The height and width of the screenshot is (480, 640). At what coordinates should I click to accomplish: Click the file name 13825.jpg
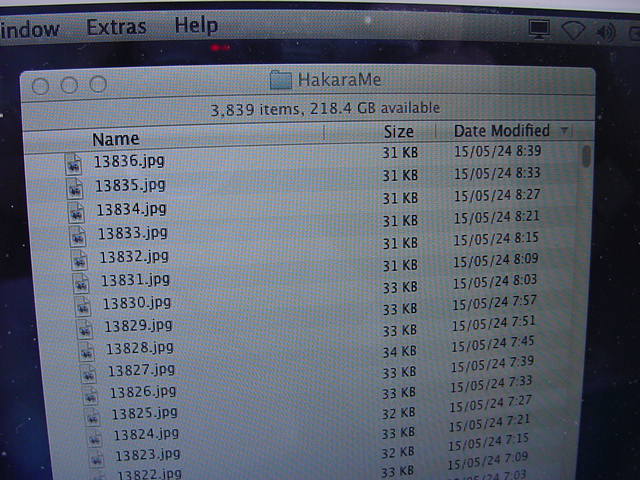point(145,413)
